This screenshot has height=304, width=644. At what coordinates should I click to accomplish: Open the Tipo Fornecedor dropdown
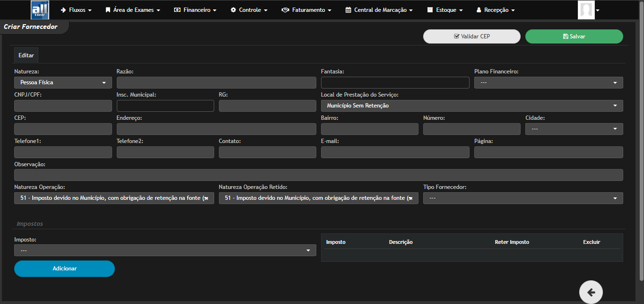pyautogui.click(x=522, y=198)
